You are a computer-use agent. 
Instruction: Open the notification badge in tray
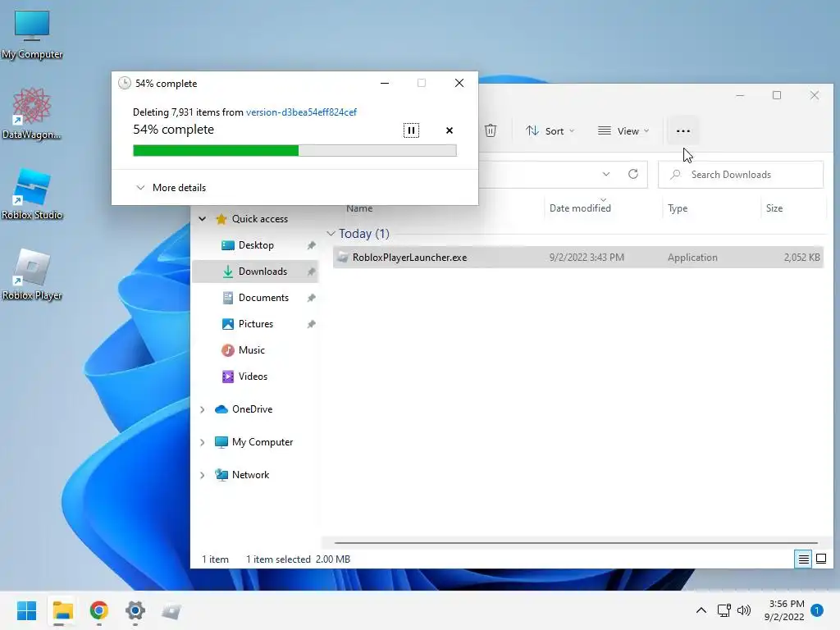(817, 609)
